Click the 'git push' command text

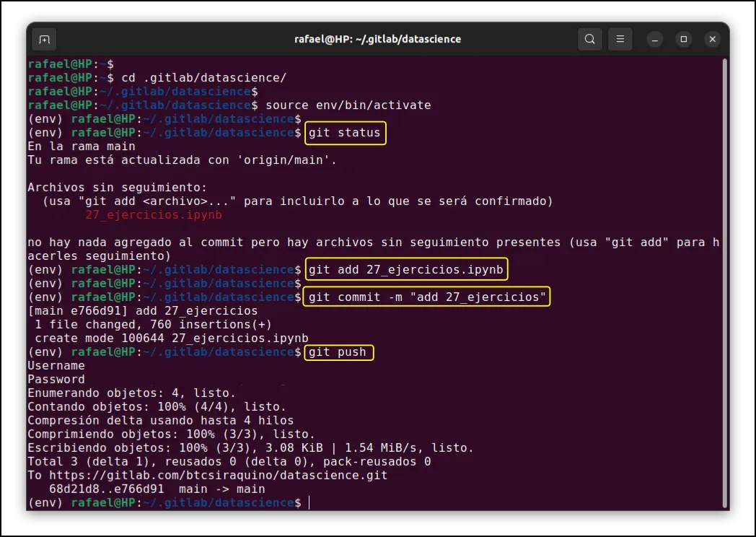pos(338,352)
